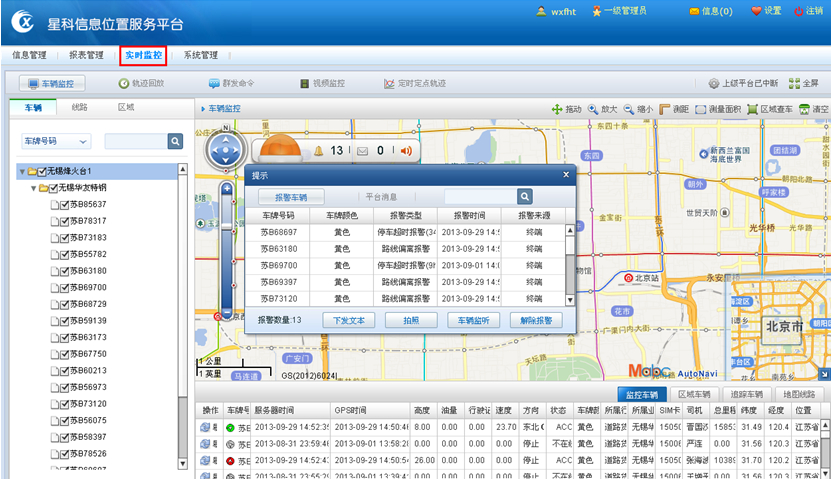
Task: Collapse the 无锡华友特钢 tree node
Action: pyautogui.click(x=33, y=188)
